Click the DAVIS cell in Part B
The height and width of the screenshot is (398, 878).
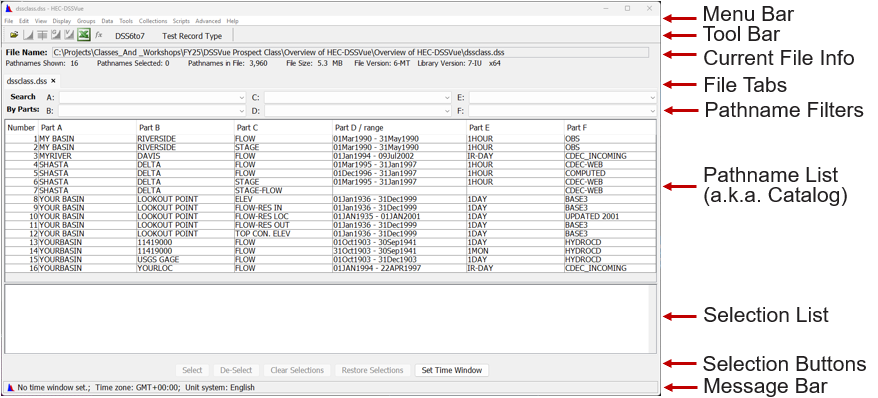click(x=185, y=156)
